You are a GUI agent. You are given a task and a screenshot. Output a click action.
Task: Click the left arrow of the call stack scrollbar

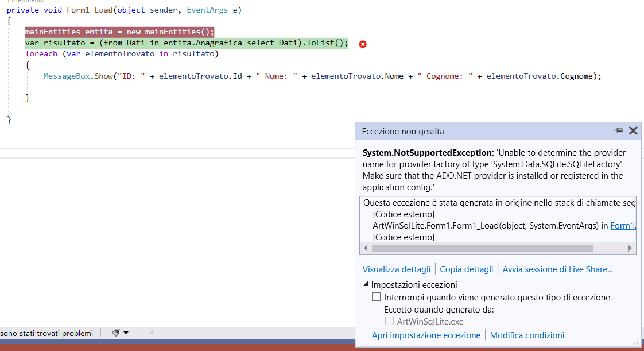(366, 248)
